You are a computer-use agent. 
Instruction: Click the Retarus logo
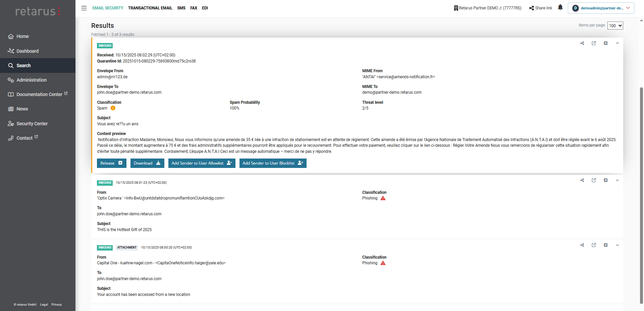click(x=38, y=11)
